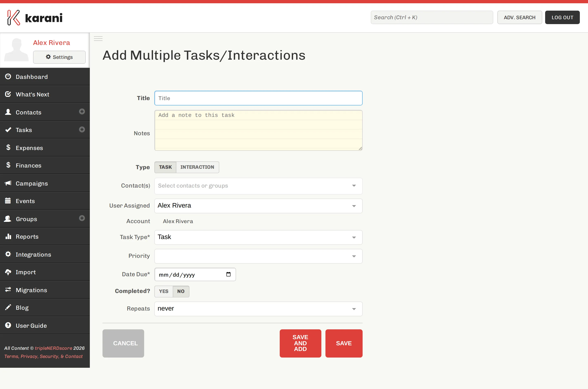Click the Date Due field
The width and height of the screenshot is (588, 389).
tap(195, 274)
